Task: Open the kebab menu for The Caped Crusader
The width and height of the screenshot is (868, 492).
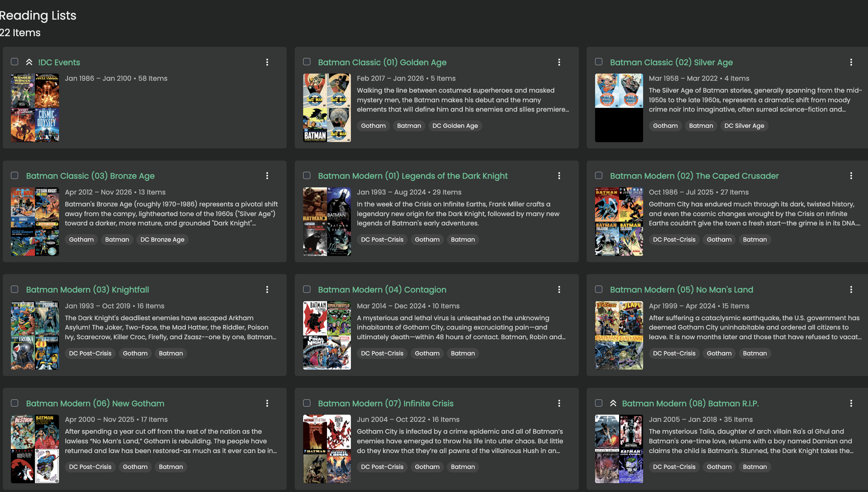Action: tap(851, 176)
